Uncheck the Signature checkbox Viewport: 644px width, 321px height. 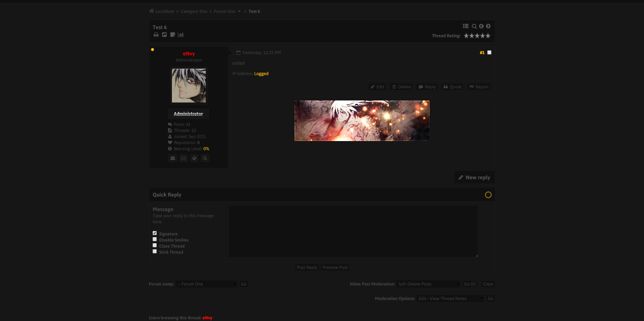(x=155, y=233)
